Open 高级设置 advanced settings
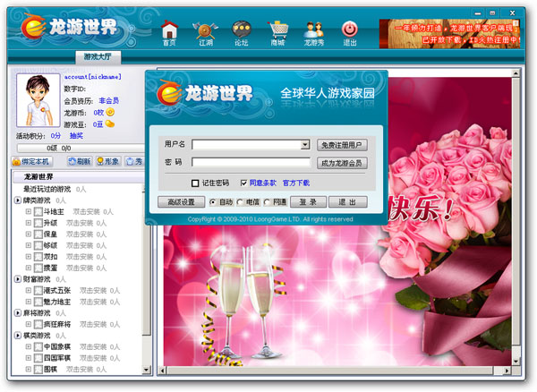This screenshot has width=537, height=392. 181,202
